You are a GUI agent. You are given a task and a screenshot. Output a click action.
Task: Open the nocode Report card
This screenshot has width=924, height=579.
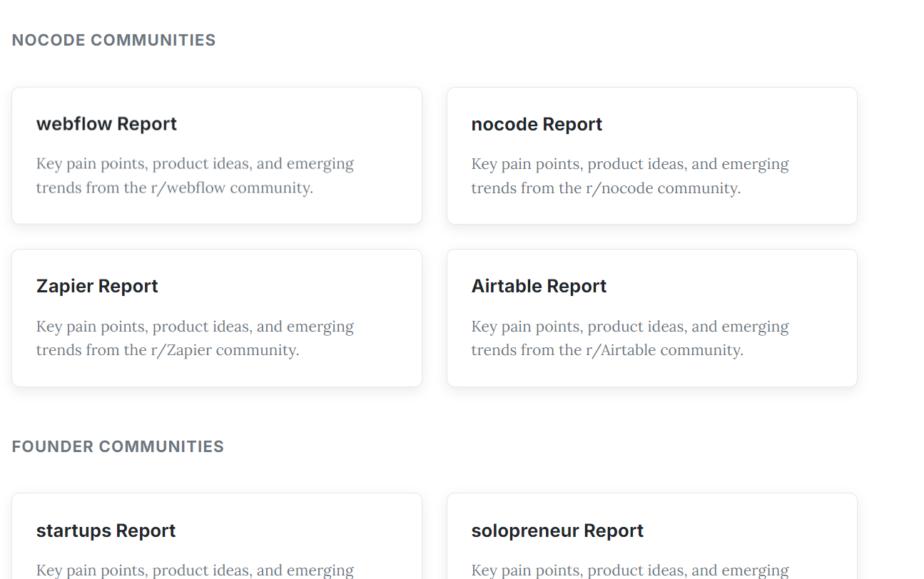(651, 155)
